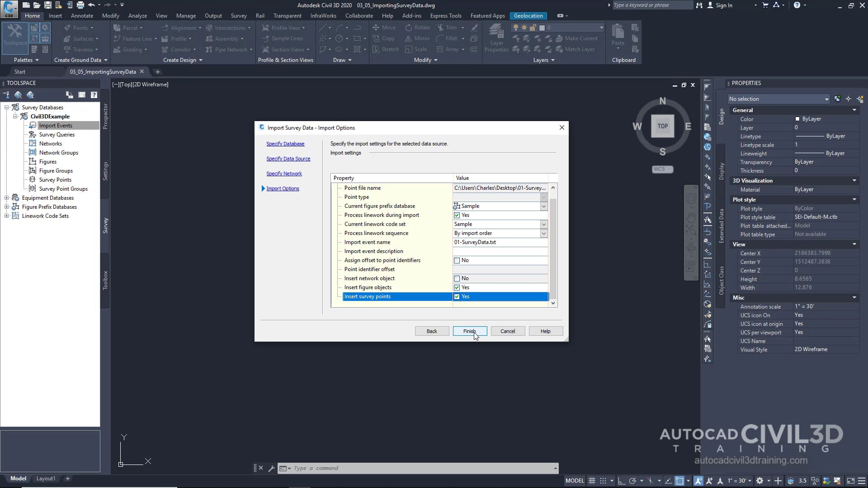Switch to Layout1 tab
This screenshot has width=868, height=488.
[46, 479]
